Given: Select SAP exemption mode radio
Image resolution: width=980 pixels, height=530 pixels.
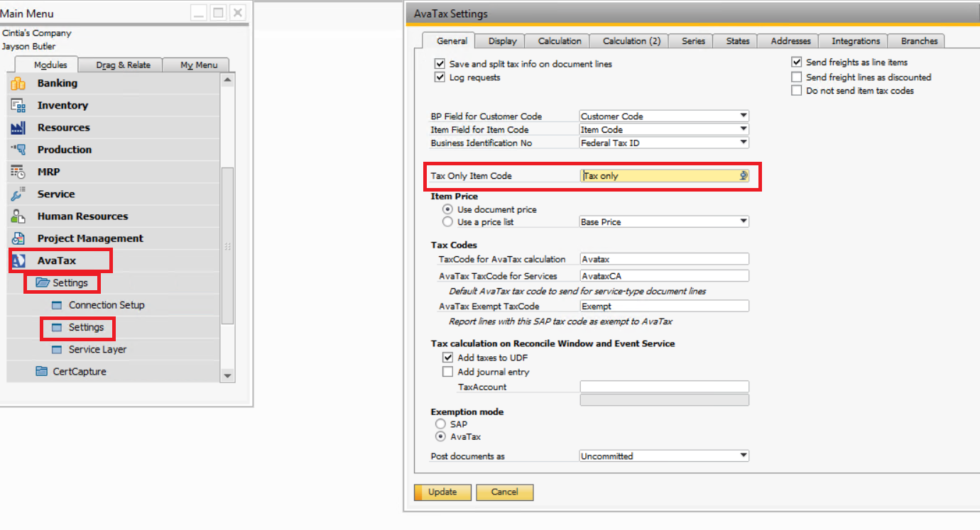Looking at the screenshot, I should (440, 424).
